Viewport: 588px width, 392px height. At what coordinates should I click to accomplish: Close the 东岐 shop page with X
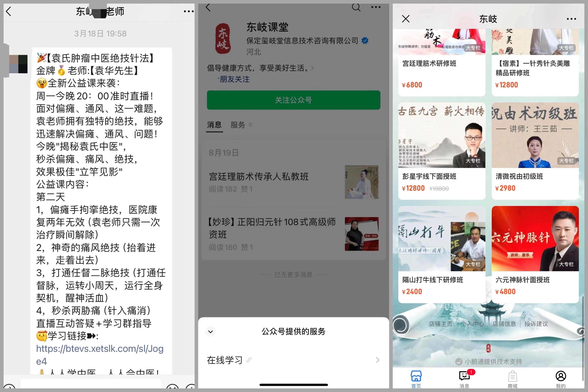405,19
